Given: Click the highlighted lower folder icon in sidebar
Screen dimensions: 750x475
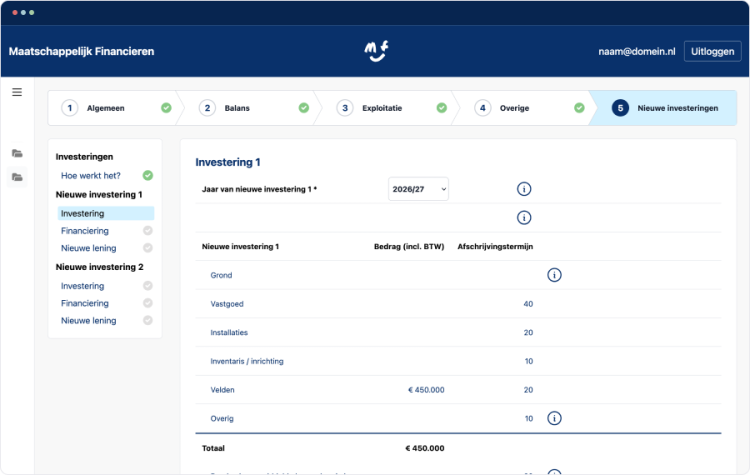Looking at the screenshot, I should pyautogui.click(x=17, y=177).
